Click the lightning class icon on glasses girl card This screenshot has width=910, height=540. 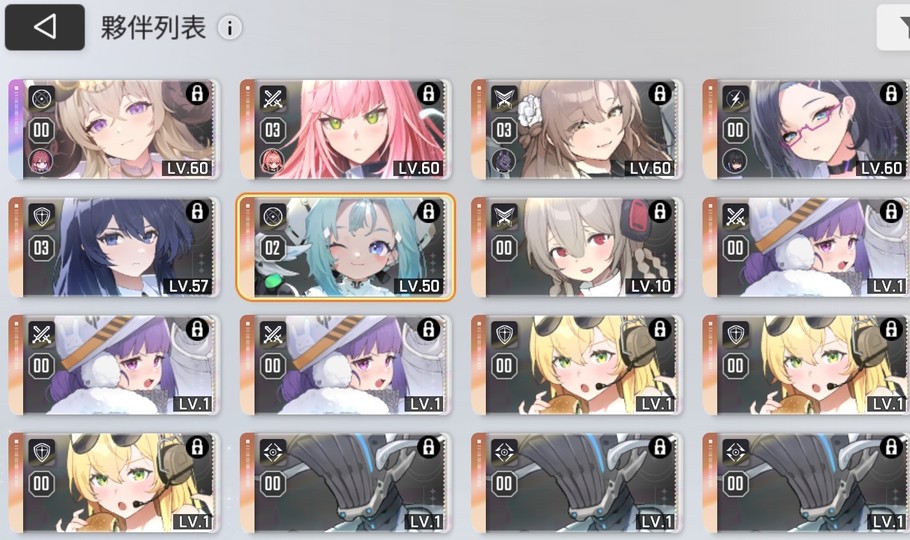[x=735, y=99]
